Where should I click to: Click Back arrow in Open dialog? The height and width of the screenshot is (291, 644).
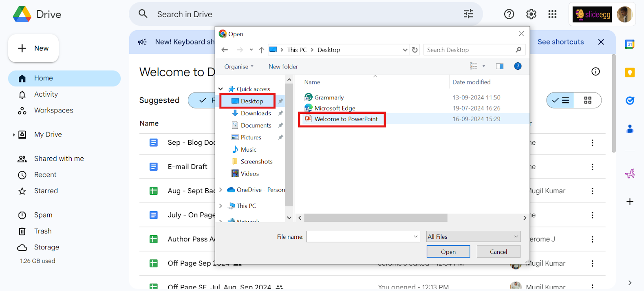225,50
